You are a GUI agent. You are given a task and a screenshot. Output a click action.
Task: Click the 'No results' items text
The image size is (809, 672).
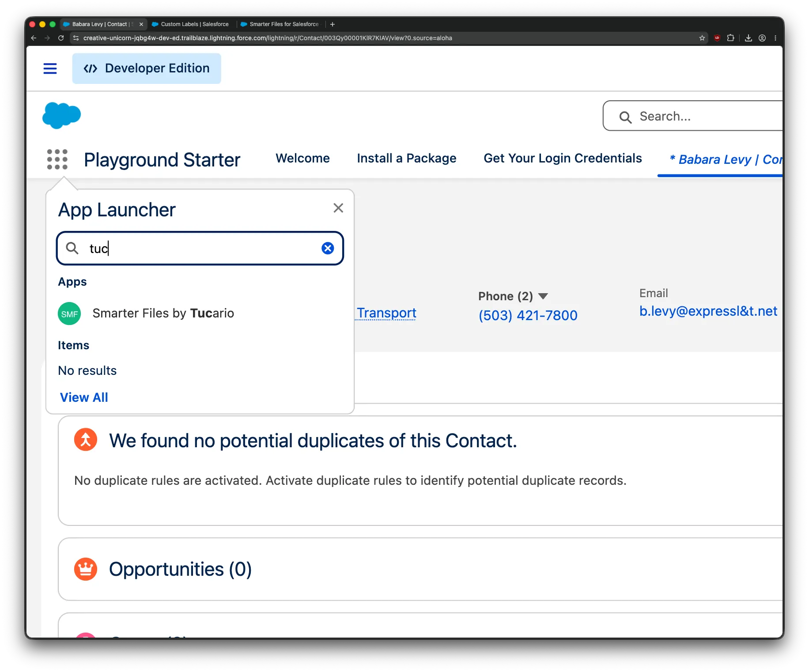tap(87, 370)
